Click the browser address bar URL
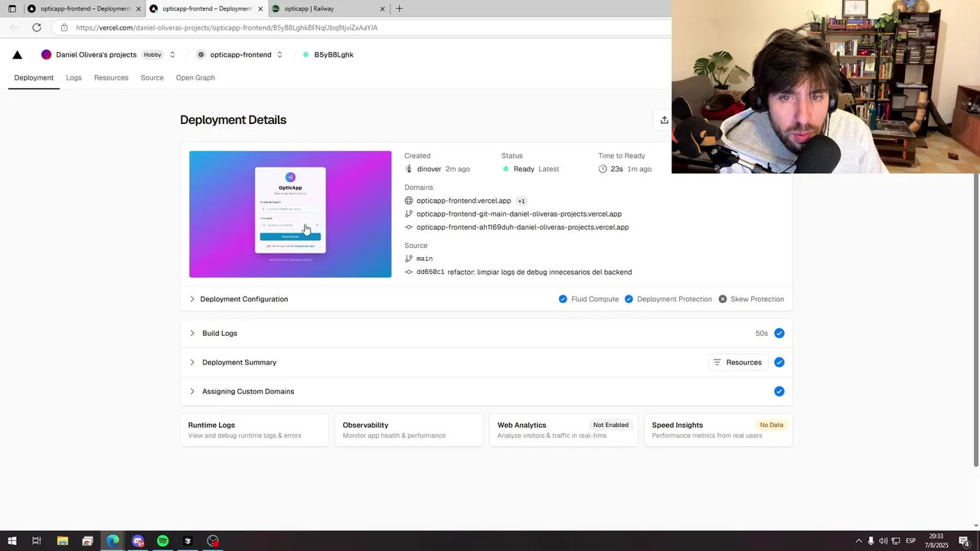 (x=227, y=28)
